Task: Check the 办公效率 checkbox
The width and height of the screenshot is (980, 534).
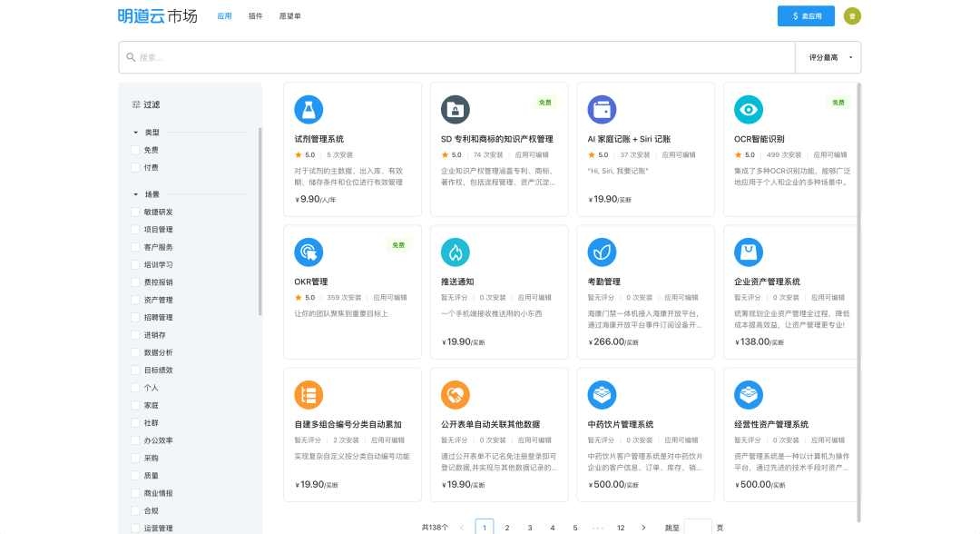Action: click(x=135, y=440)
